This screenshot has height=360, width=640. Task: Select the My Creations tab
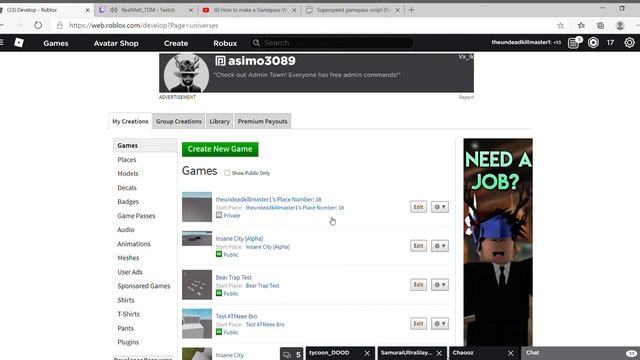(130, 121)
